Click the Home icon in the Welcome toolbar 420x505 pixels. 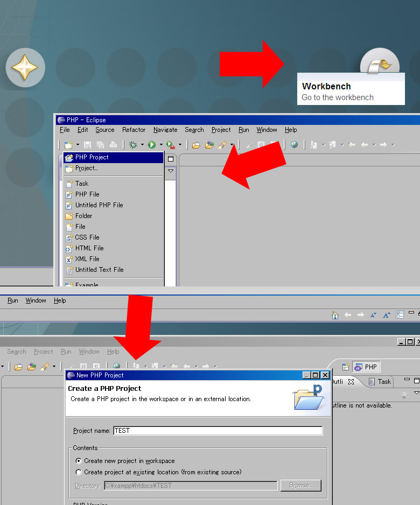pos(335,315)
